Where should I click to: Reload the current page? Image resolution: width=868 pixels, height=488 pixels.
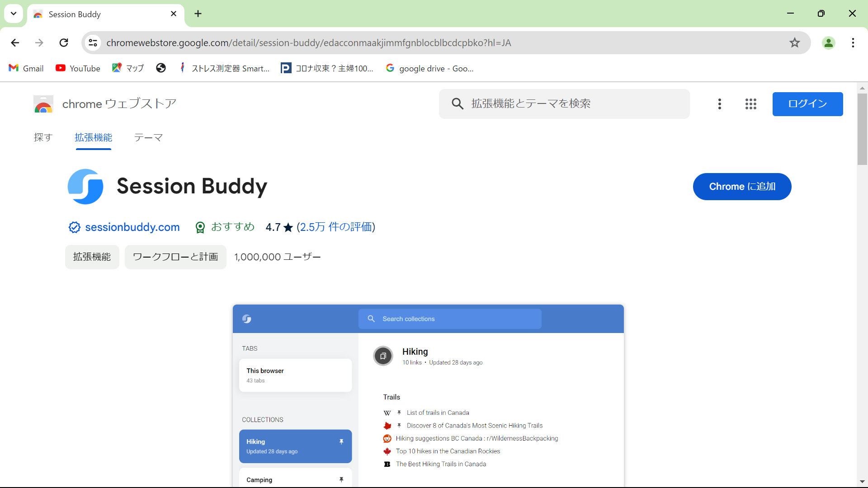(x=64, y=42)
